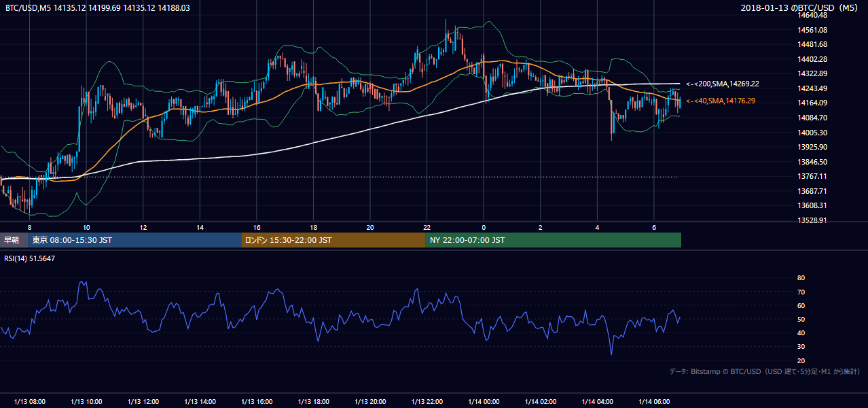This screenshot has width=868, height=408.
Task: Click the 1/14 02:00 time label
Action: point(540,401)
